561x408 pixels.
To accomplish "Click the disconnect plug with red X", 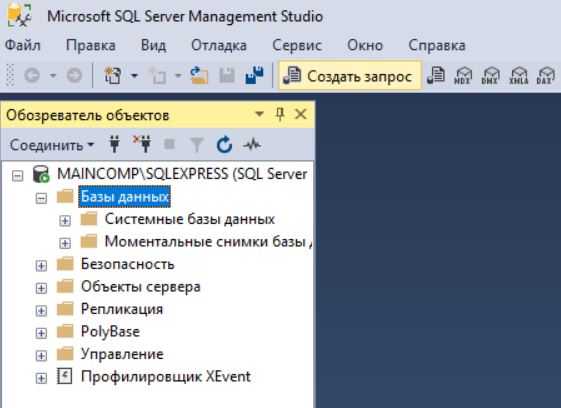I will [x=142, y=145].
